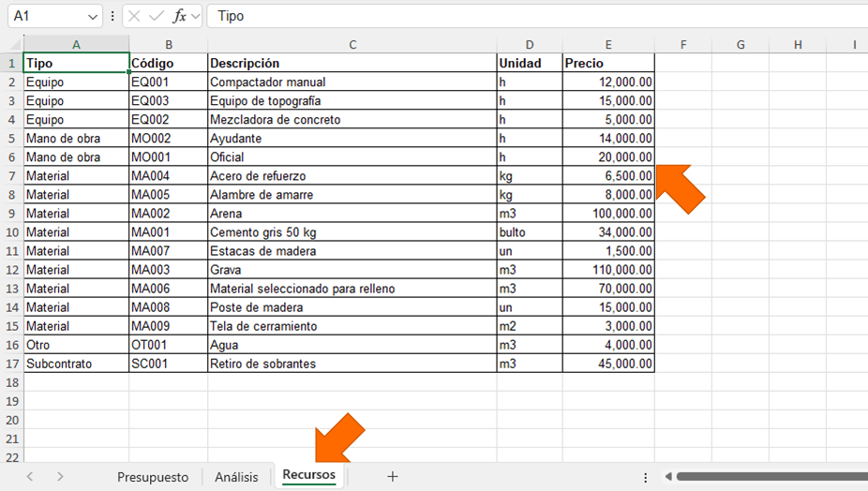The height and width of the screenshot is (491, 868).
Task: Click cell with code MA003
Action: (x=169, y=270)
